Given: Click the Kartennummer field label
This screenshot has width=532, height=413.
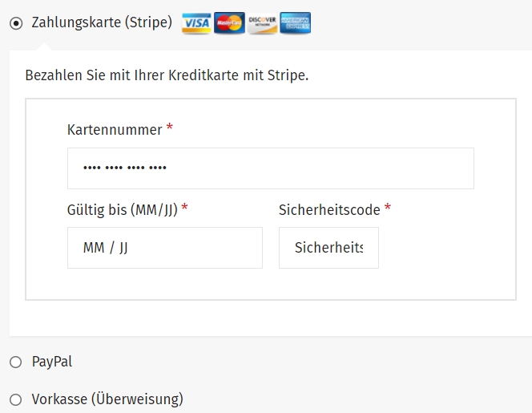Looking at the screenshot, I should coord(115,130).
